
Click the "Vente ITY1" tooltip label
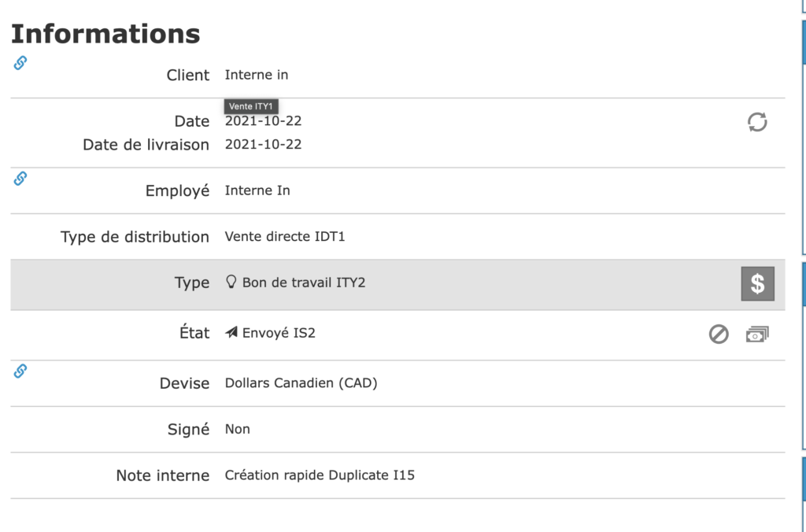[x=251, y=106]
